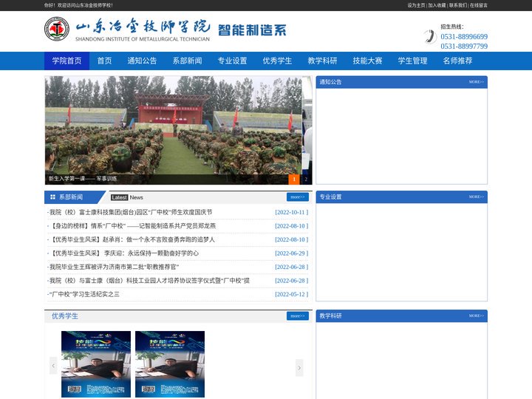
Task: Open 技能大赛 navigation item
Action: [x=367, y=61]
